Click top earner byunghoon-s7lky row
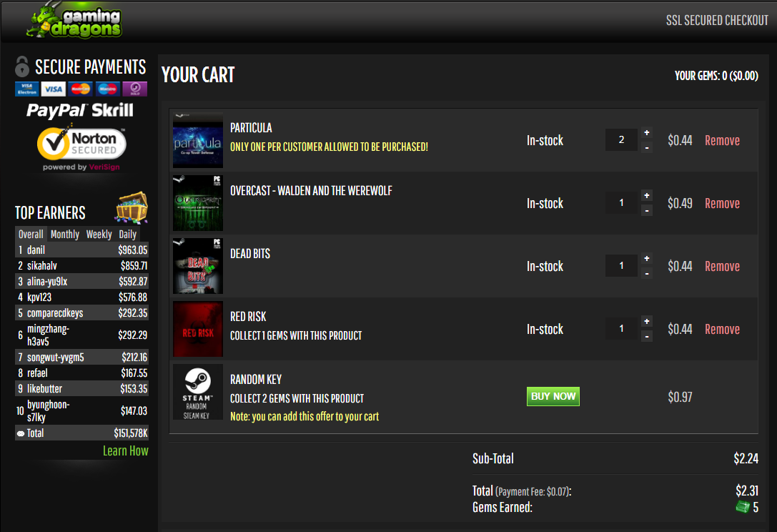The image size is (777, 532). 81,411
